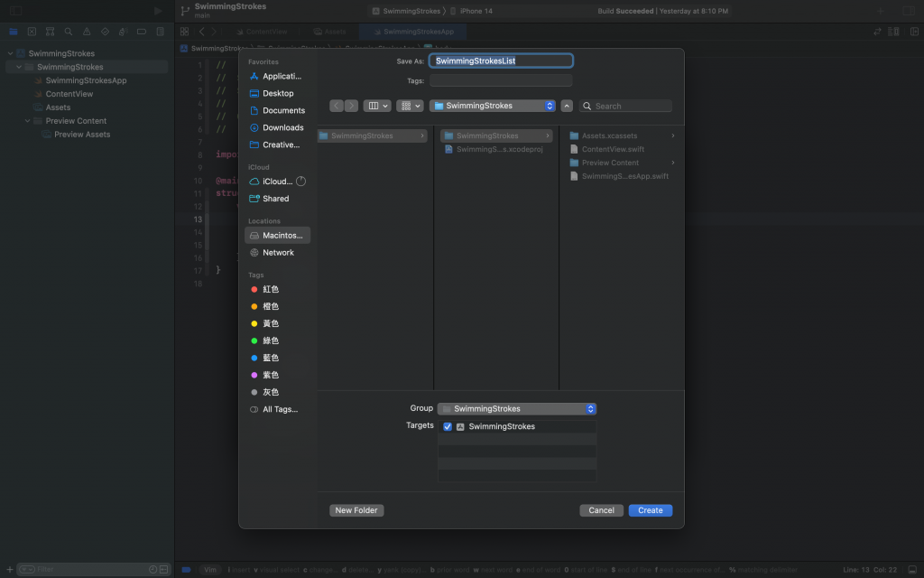Cancel the save dialog

(601, 510)
